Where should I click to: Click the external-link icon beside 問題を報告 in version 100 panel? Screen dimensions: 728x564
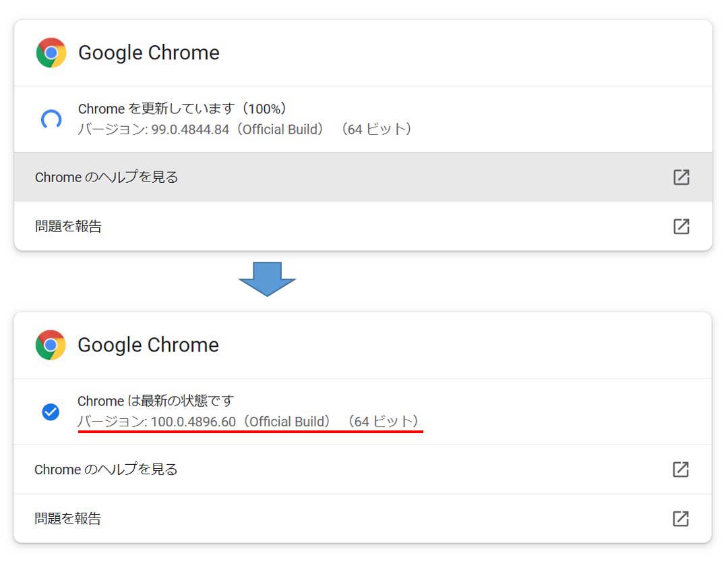point(681,519)
